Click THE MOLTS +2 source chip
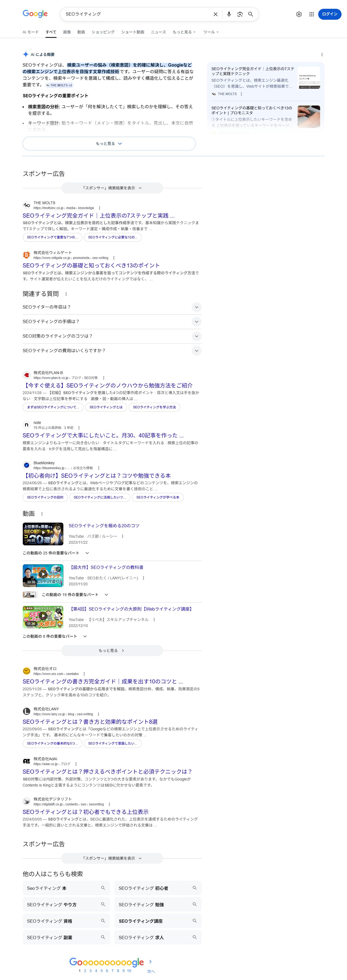The image size is (347, 980). pos(59,85)
